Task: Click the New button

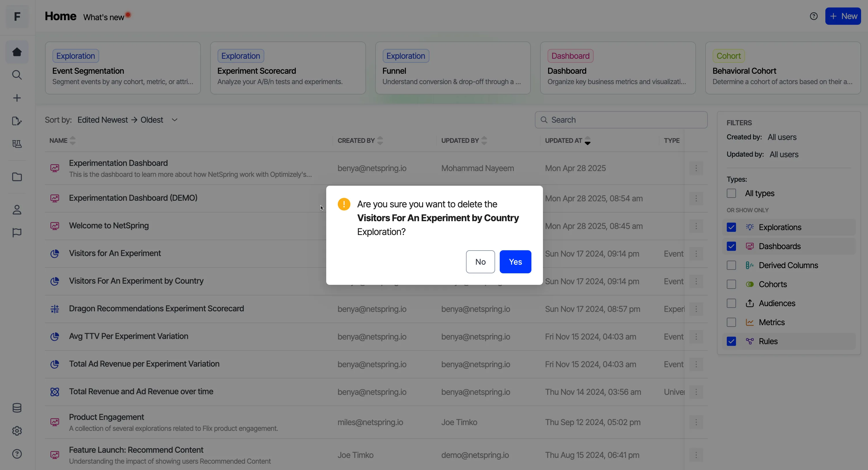Action: [x=843, y=16]
